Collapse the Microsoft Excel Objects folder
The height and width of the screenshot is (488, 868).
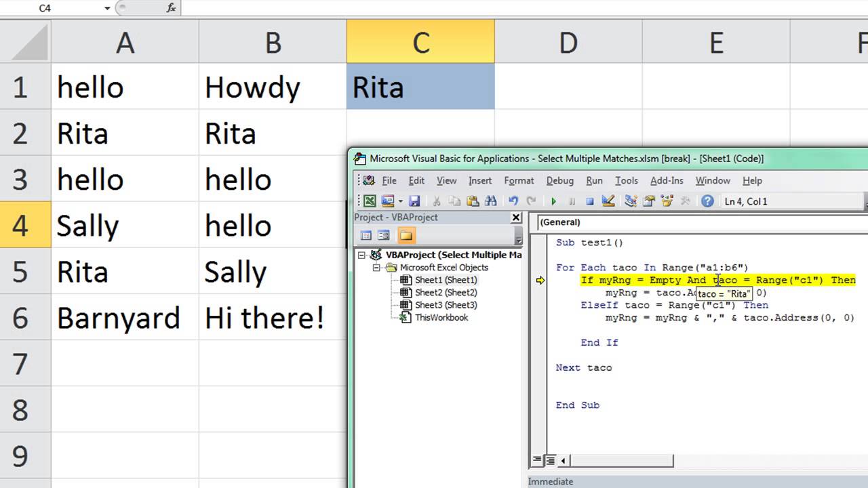[x=376, y=268]
